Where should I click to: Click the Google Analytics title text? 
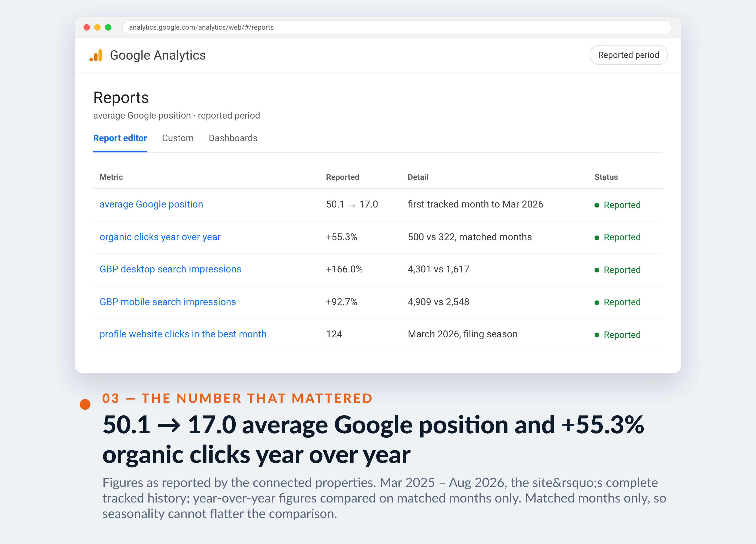point(158,55)
